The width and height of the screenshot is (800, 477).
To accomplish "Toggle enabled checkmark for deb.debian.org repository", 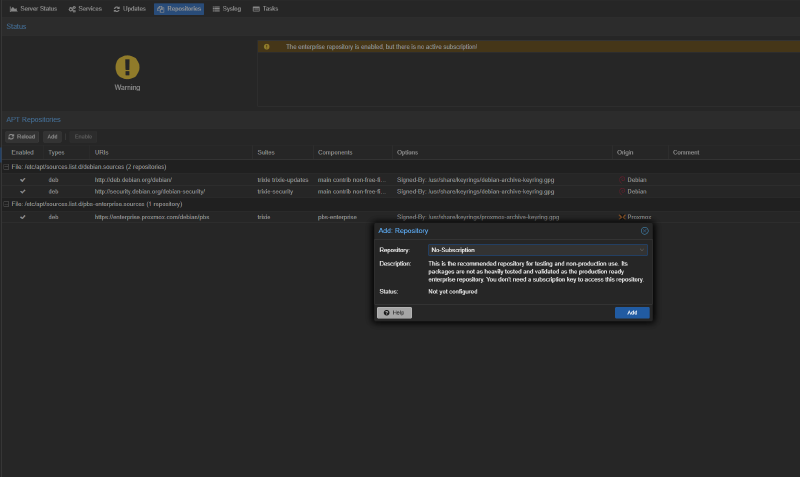I will 22,180.
